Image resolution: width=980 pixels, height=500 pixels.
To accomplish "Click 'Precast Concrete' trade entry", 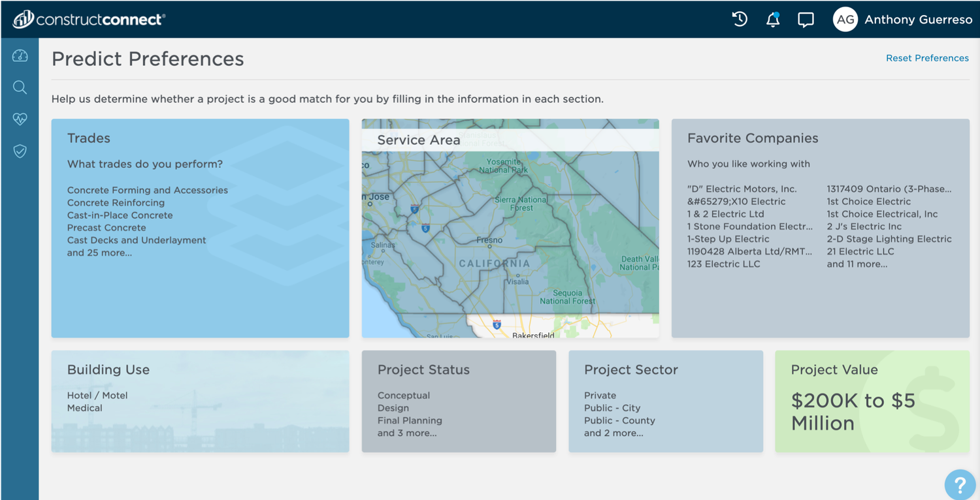I will (106, 228).
